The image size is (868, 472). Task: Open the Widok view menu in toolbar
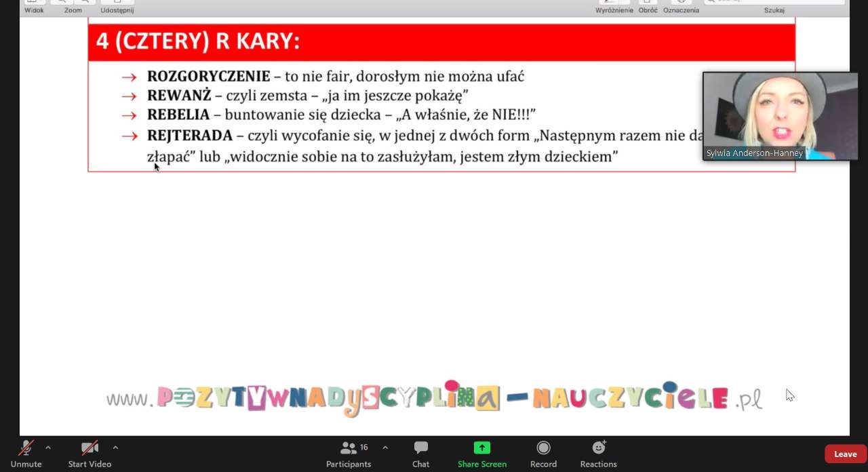pos(34,3)
